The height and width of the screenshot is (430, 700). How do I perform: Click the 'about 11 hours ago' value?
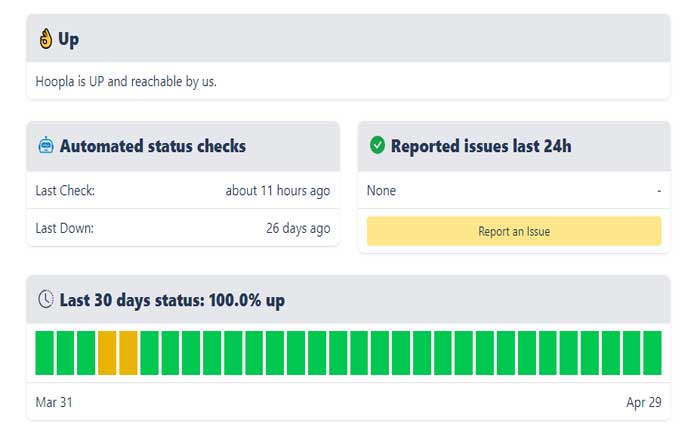click(278, 191)
